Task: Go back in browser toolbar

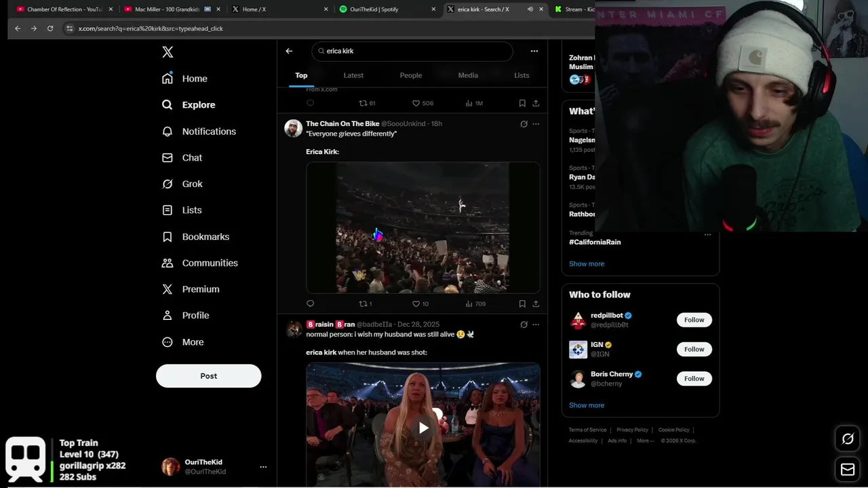Action: coord(18,28)
